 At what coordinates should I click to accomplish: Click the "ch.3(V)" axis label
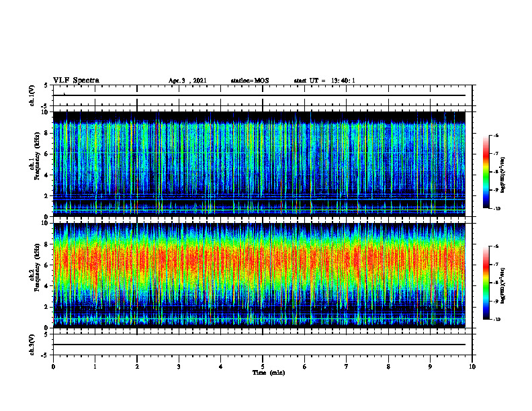click(x=32, y=345)
